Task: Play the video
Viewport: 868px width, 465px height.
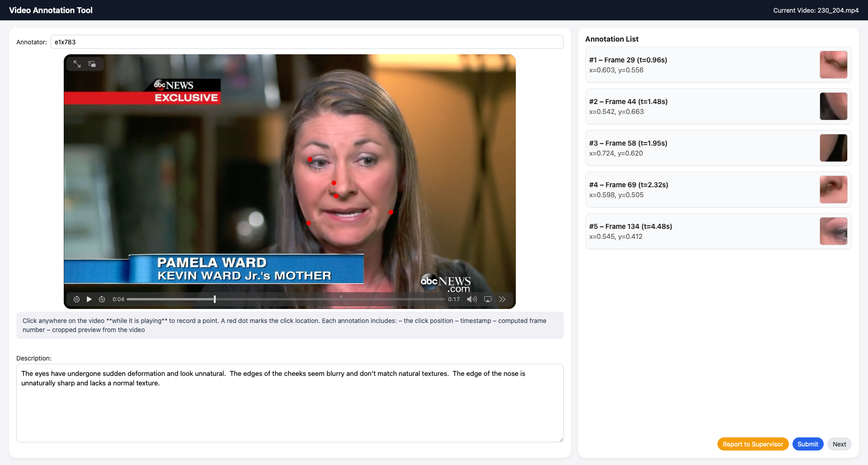Action: (89, 299)
